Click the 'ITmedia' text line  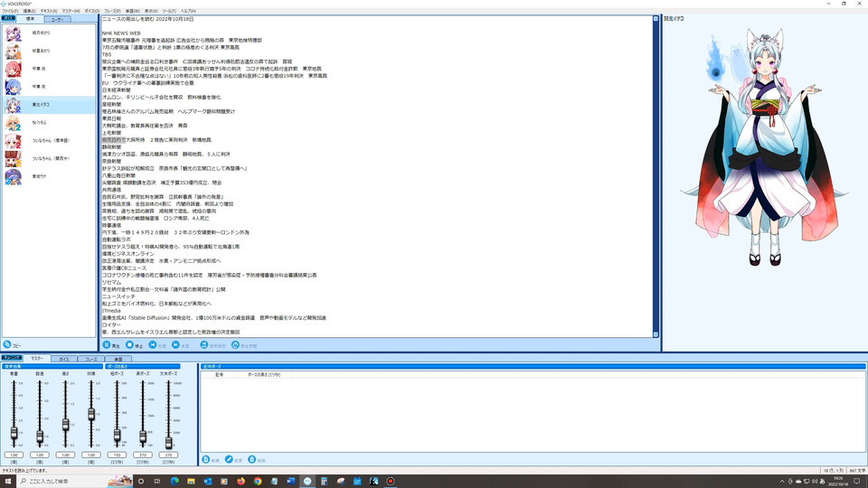(111, 311)
